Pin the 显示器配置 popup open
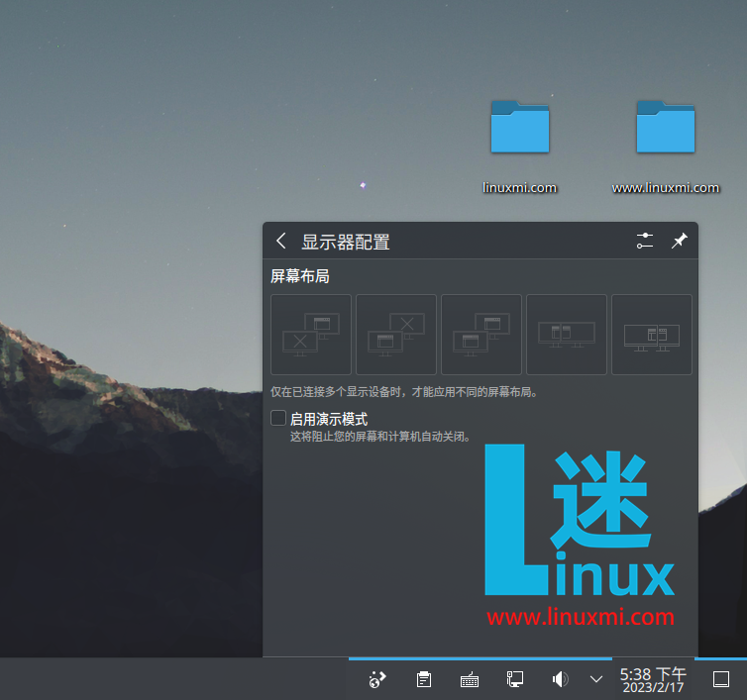The height and width of the screenshot is (700, 747). coord(680,241)
